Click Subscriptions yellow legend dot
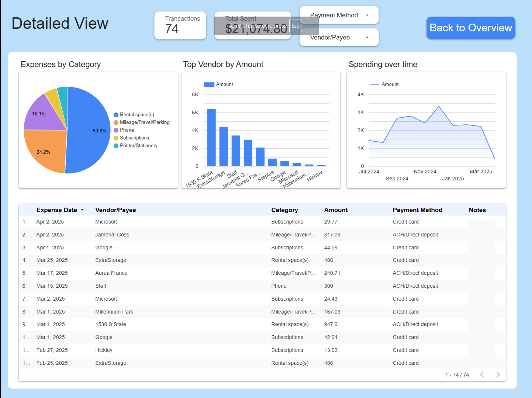Viewport: 532px width, 398px height. coord(116,138)
